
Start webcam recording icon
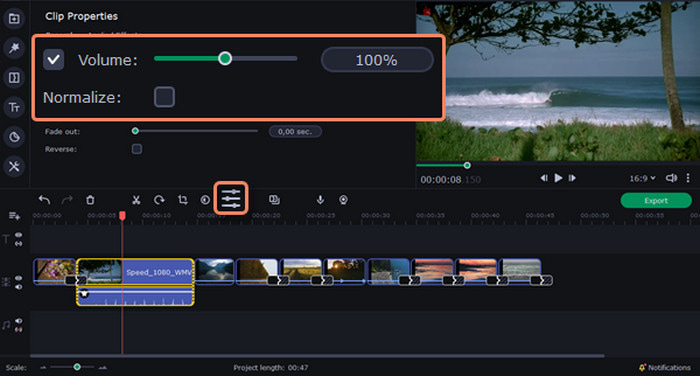(x=343, y=200)
